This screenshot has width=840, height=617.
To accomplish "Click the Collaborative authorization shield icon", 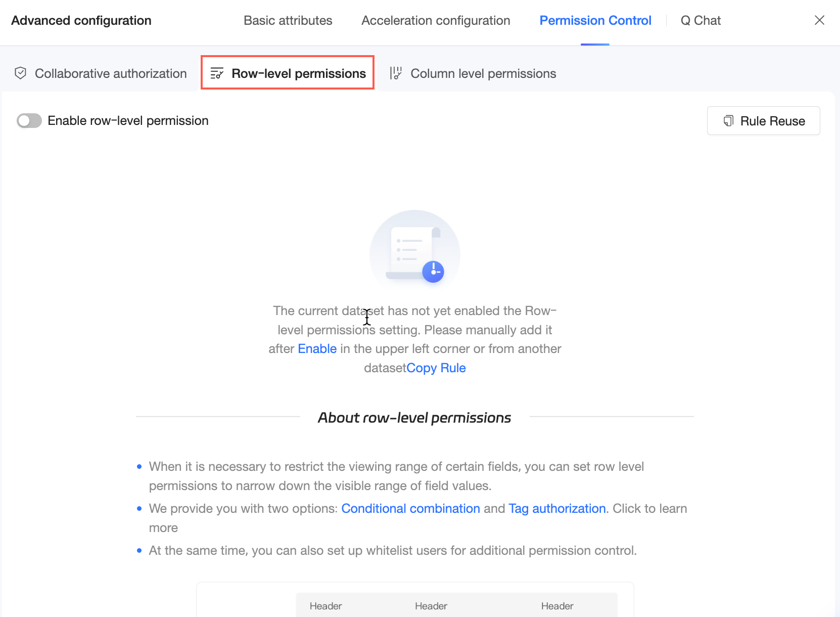I will click(20, 73).
